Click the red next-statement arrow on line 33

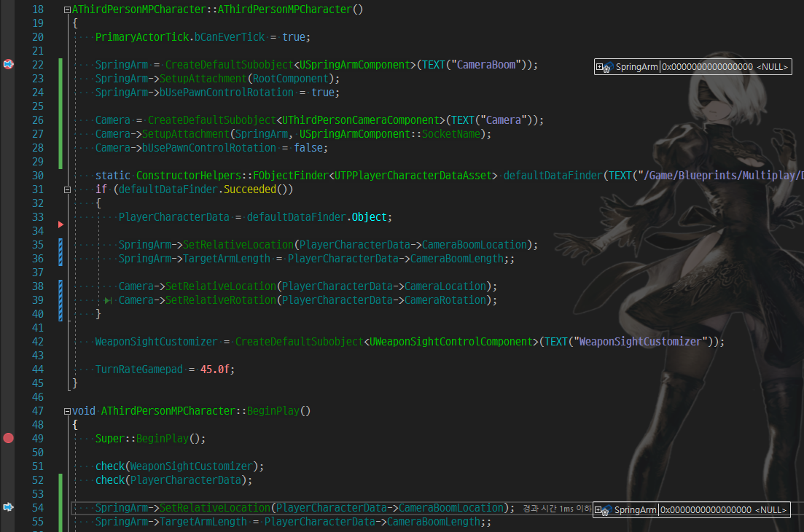[61, 224]
